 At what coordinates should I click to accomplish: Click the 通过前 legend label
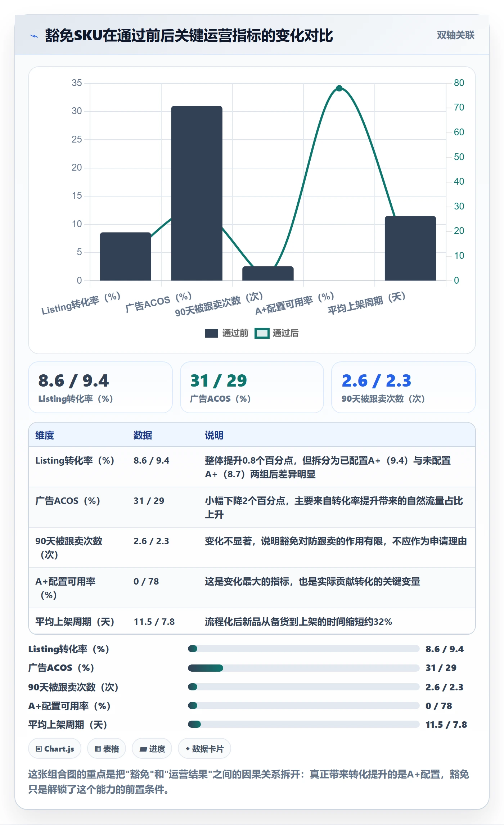(x=235, y=333)
